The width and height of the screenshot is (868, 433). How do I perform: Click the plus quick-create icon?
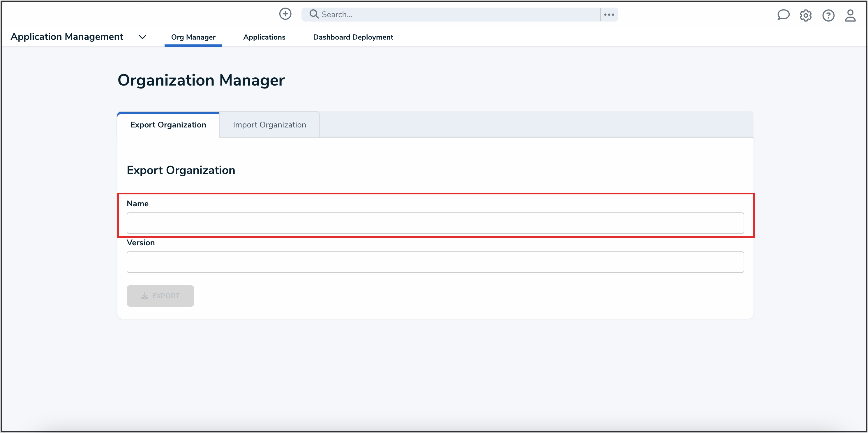[285, 14]
